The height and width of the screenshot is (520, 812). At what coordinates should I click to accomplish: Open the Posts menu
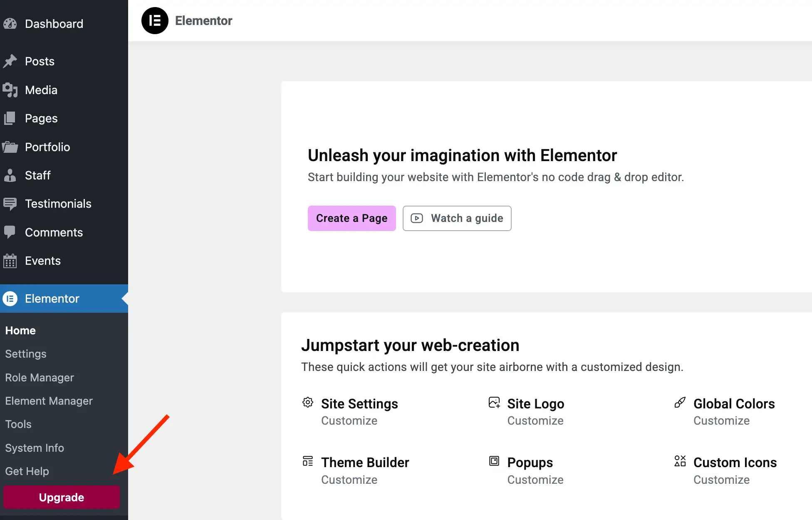[x=64, y=61]
